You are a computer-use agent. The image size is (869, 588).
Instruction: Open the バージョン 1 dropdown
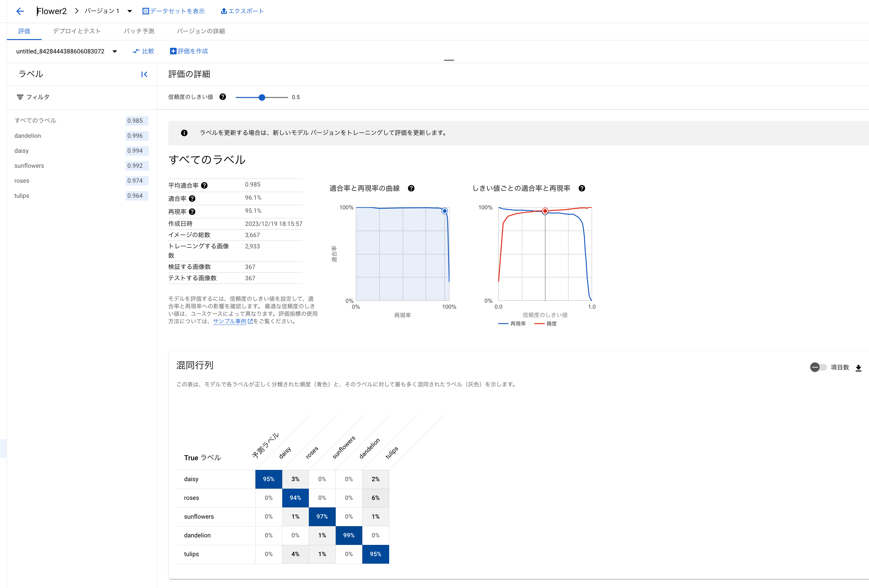[129, 11]
